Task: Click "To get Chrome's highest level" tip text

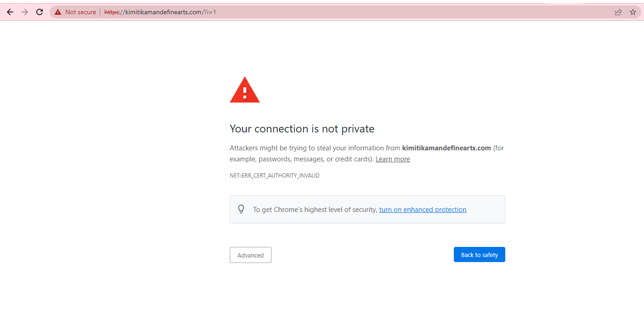Action: pos(315,210)
